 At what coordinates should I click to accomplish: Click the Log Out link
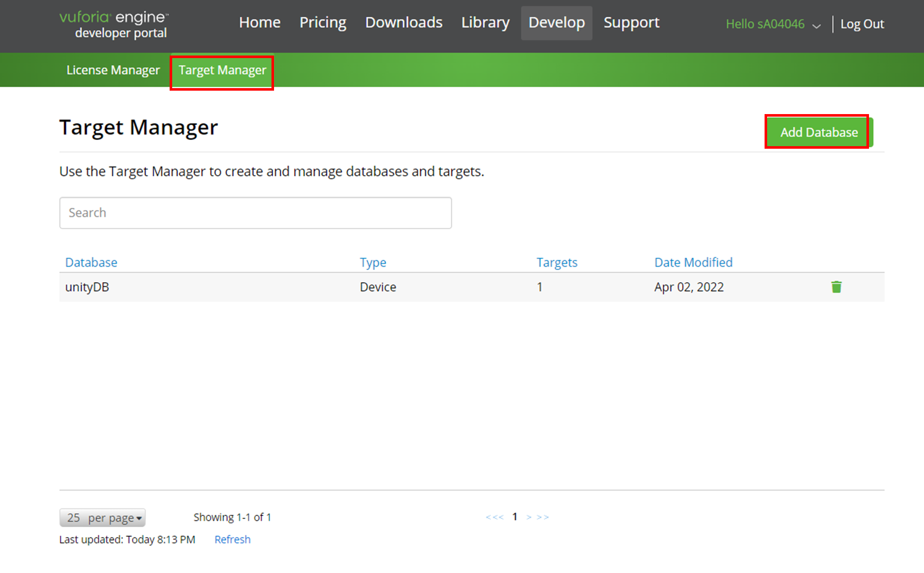point(862,24)
